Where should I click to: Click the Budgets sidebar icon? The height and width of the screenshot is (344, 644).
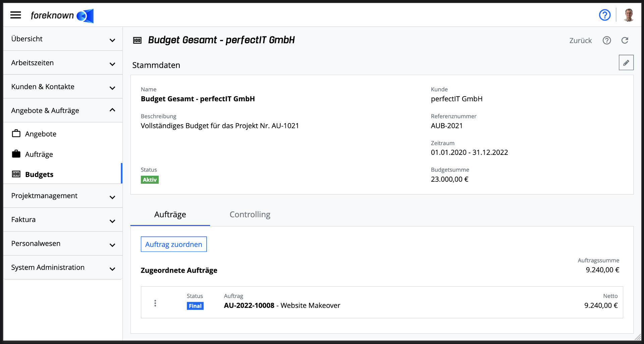point(16,174)
